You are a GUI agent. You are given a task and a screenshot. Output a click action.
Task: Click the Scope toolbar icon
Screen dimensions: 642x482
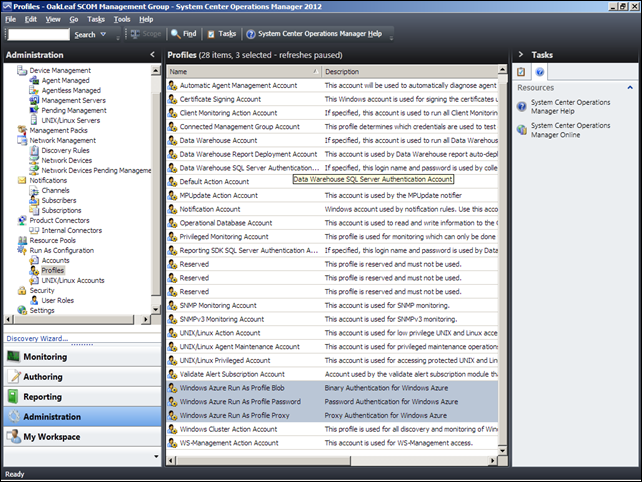pos(135,34)
